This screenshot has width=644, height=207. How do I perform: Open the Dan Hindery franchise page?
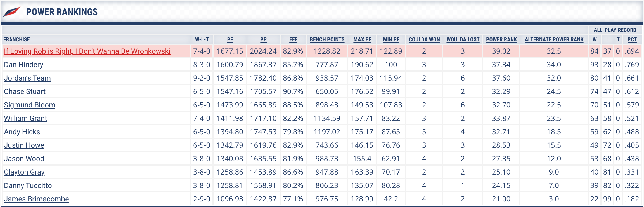click(x=23, y=65)
